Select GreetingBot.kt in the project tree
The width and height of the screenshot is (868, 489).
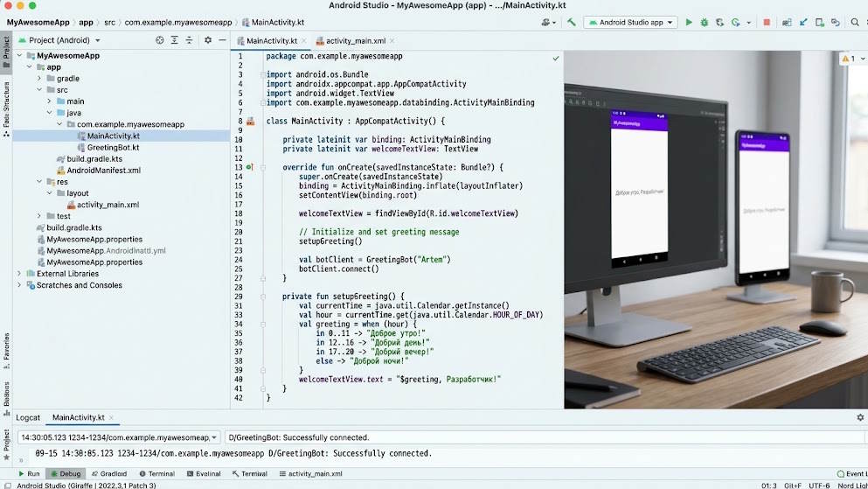pyautogui.click(x=113, y=147)
